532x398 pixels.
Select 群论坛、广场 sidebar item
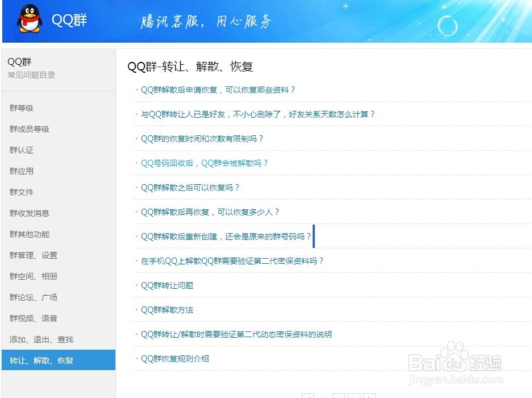(x=33, y=297)
